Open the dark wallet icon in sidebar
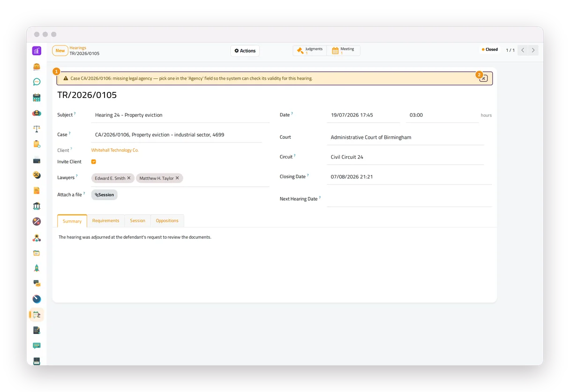The width and height of the screenshot is (570, 392). click(x=37, y=160)
